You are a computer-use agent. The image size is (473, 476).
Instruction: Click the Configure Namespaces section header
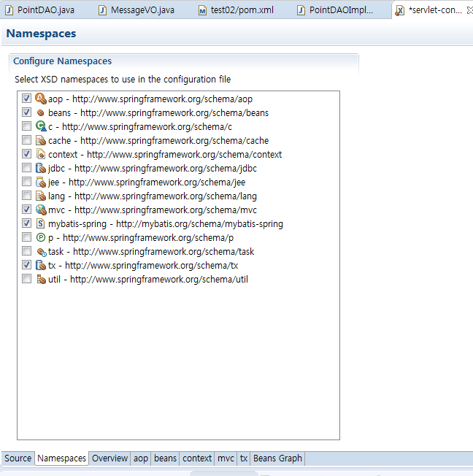[x=63, y=61]
